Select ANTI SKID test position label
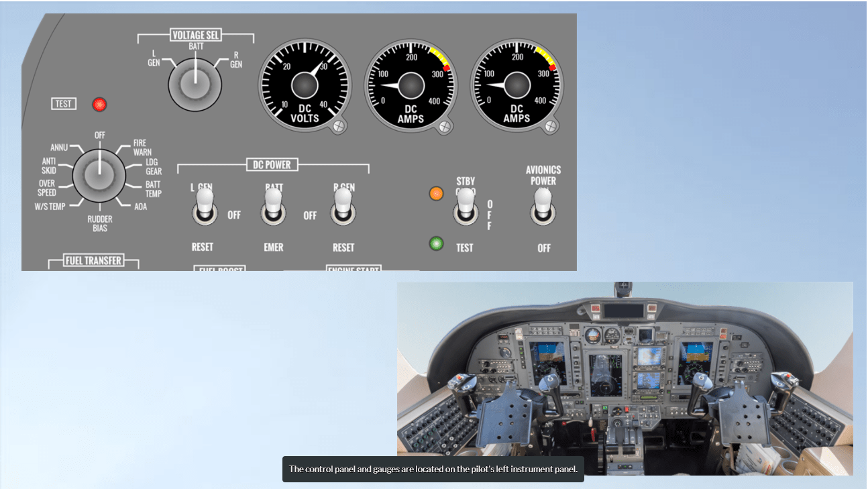 pyautogui.click(x=49, y=166)
